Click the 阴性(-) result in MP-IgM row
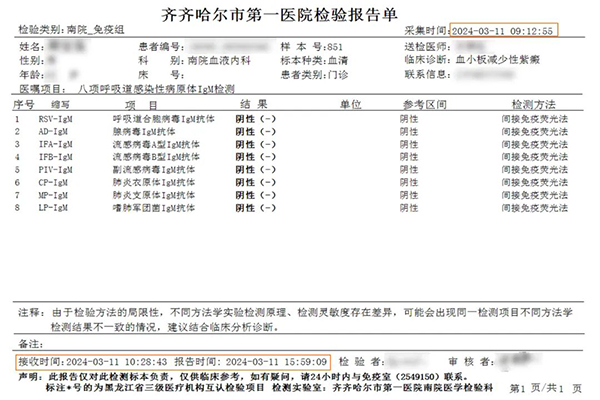Screen dimensions: 600x400 256,195
